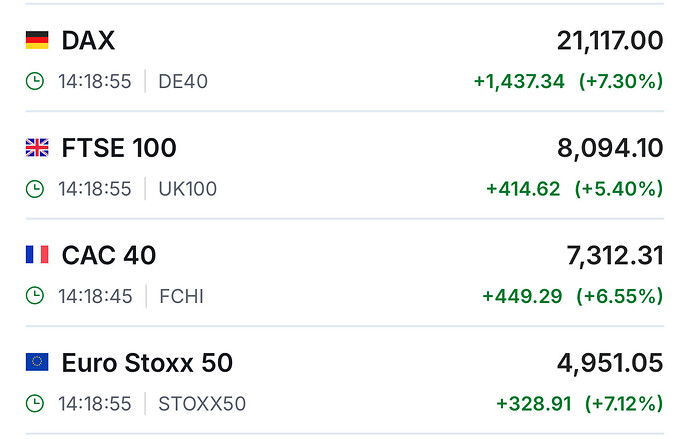Click the green clock icon in DAX row
Viewport: 690px width, 439px height.
pyautogui.click(x=35, y=81)
